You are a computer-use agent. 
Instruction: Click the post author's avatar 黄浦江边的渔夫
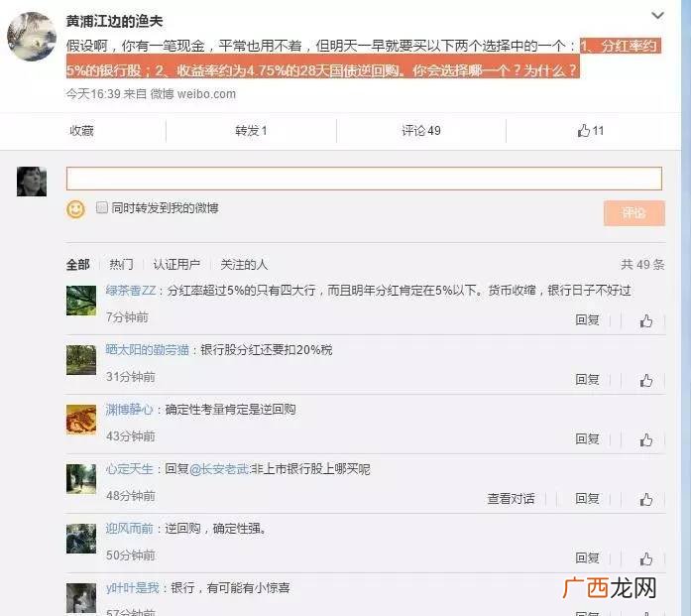click(32, 37)
